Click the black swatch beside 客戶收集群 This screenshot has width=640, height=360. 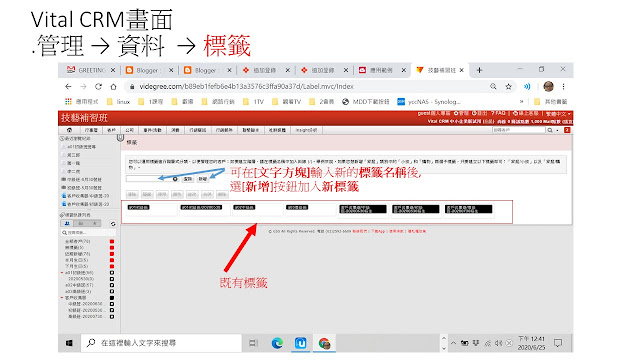112,298
